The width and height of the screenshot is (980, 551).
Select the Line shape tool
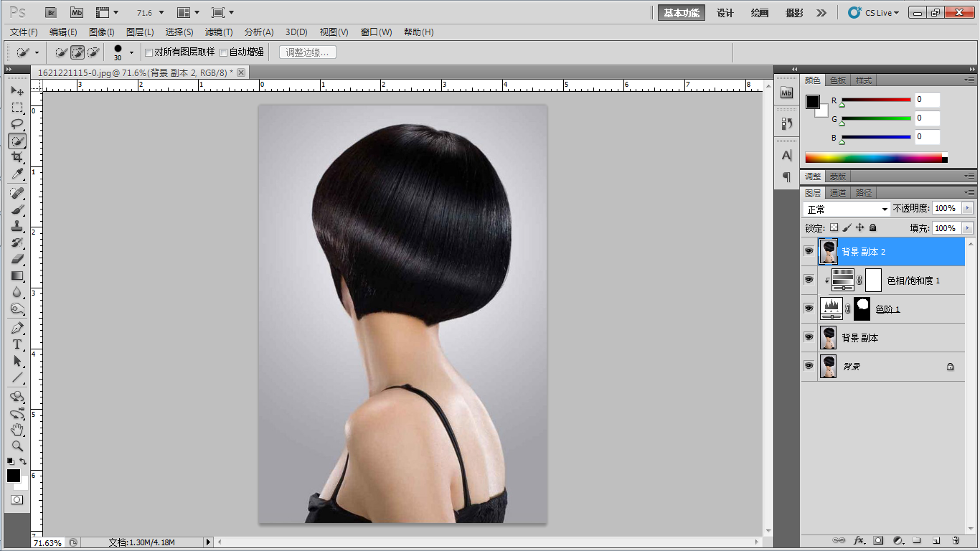tap(17, 377)
